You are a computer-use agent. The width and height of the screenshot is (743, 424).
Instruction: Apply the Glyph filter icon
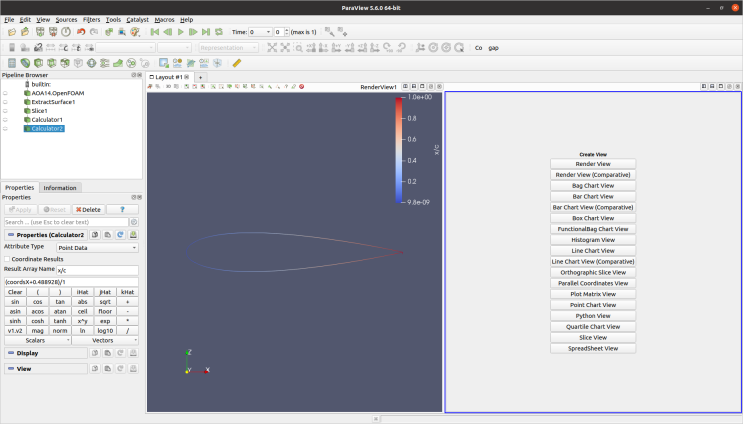[91, 63]
